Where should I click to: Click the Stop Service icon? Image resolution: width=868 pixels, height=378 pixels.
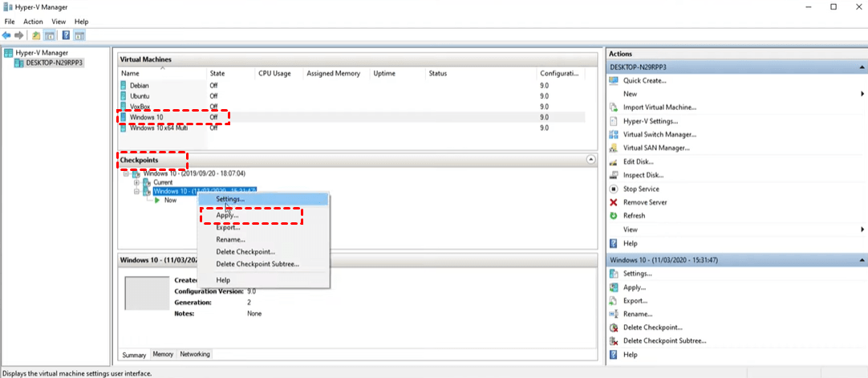[x=614, y=189]
